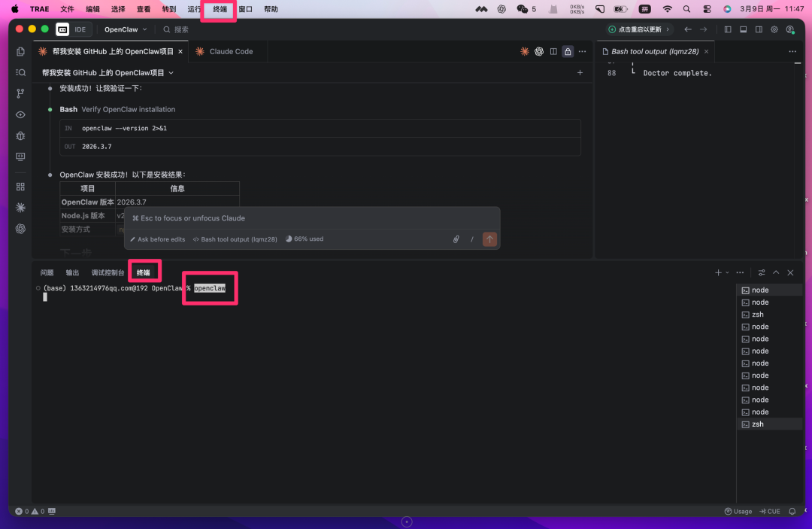Toggle the bottom panel layout button
The width and height of the screenshot is (812, 529).
tap(743, 29)
